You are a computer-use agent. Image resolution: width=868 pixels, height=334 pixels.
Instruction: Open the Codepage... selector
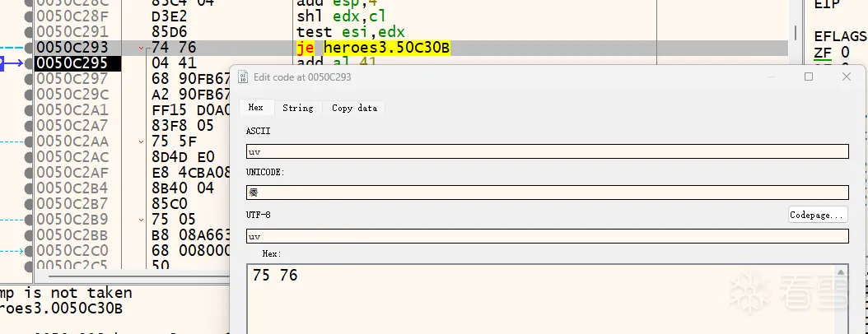[x=817, y=215]
